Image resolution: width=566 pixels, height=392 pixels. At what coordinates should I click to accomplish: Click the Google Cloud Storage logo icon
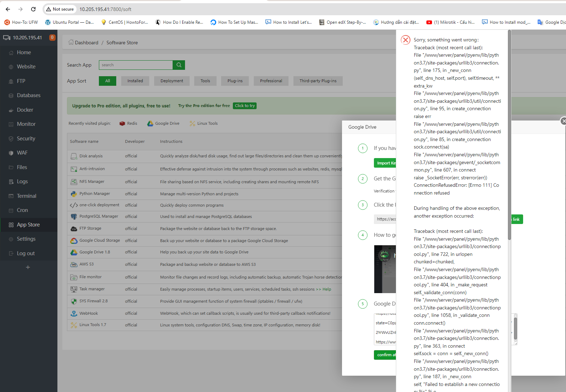pyautogui.click(x=74, y=241)
